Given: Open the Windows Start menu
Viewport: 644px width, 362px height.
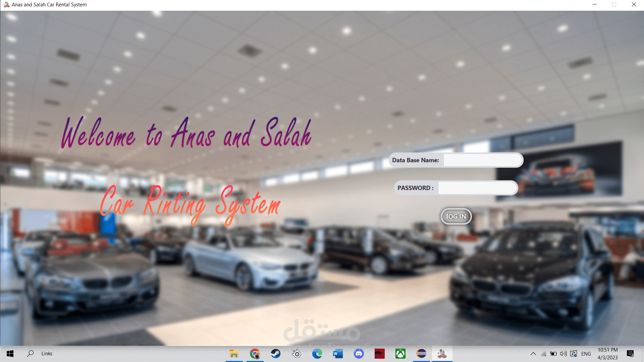Looking at the screenshot, I should point(10,354).
